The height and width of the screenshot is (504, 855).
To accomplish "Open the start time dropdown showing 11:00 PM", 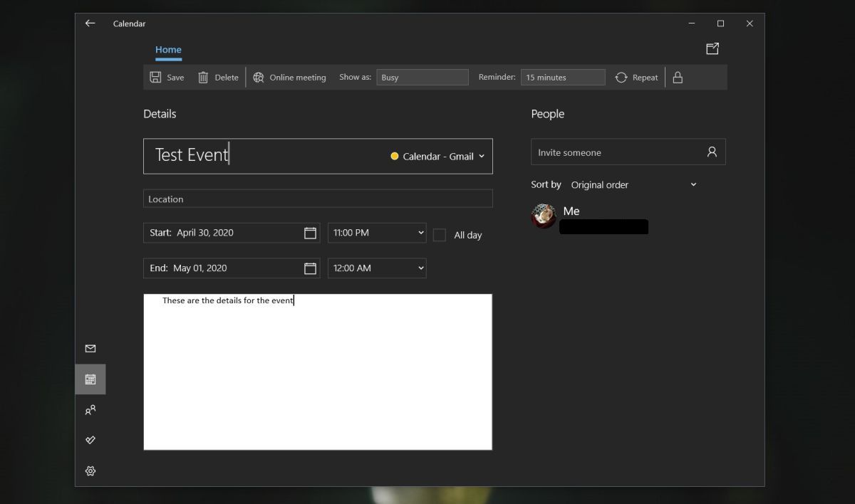I will (376, 232).
